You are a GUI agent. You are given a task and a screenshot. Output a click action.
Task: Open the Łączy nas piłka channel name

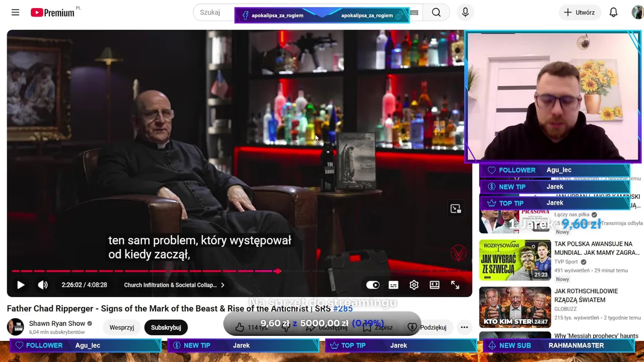click(572, 215)
